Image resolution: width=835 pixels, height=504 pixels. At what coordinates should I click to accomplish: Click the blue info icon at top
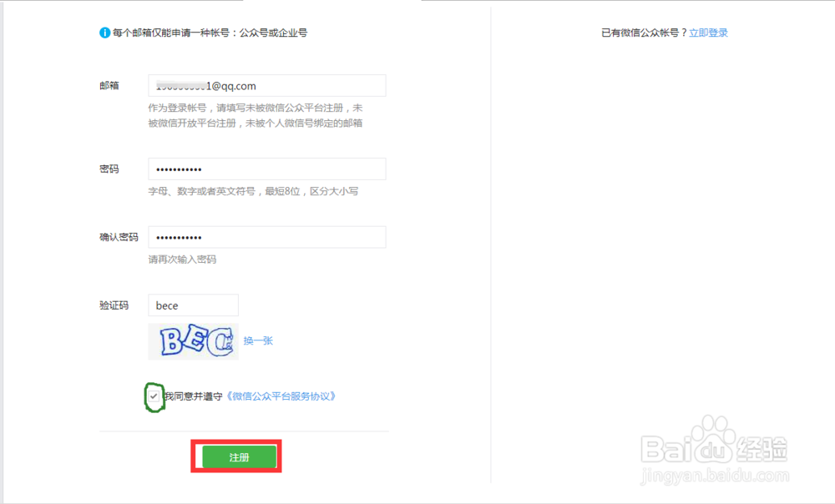(x=104, y=33)
